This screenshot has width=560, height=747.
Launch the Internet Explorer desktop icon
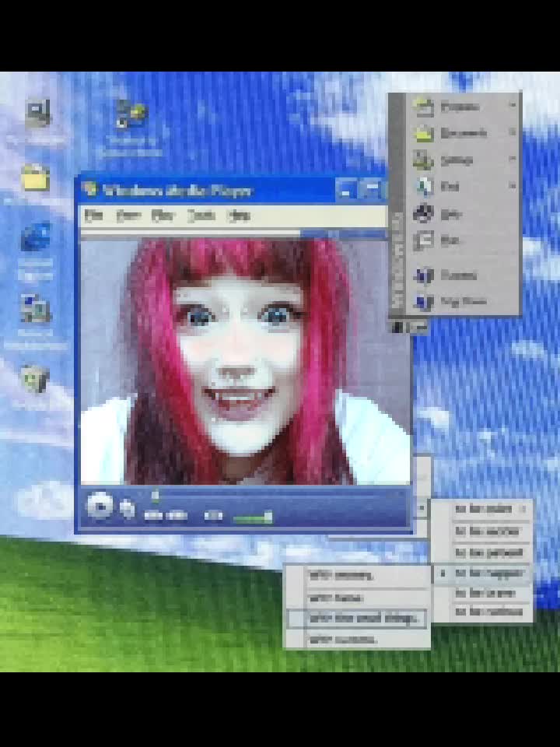37,237
